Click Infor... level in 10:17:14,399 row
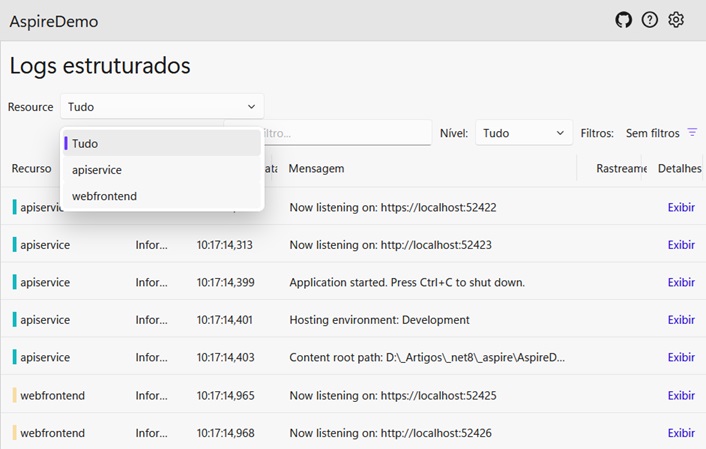The width and height of the screenshot is (706, 449). point(151,282)
